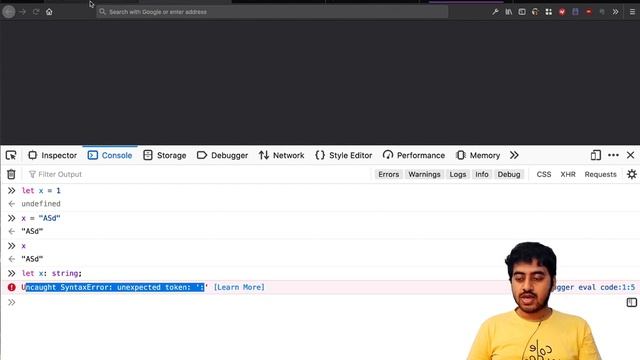Switch to the Debugger tab
The image size is (640, 360).
[x=222, y=156]
